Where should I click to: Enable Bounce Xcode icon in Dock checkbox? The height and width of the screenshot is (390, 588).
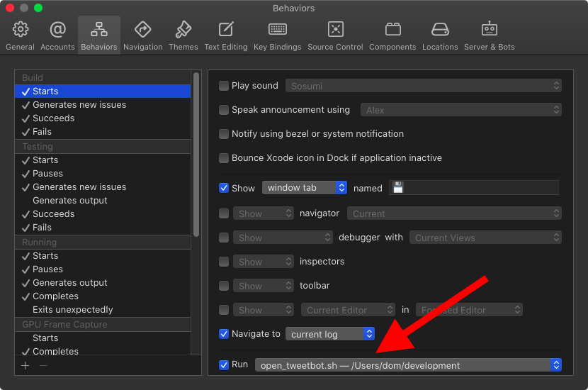(x=224, y=157)
